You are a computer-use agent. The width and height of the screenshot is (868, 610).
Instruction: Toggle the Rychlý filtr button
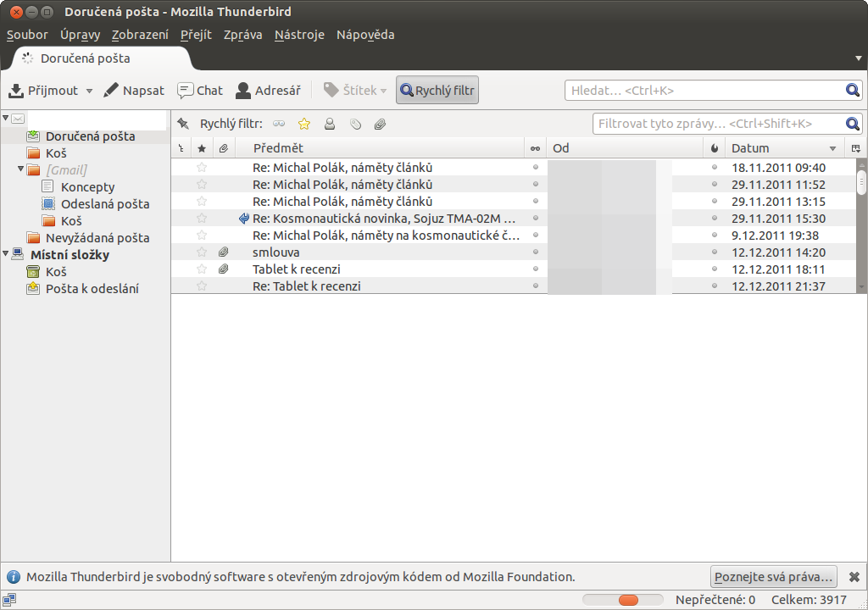(437, 90)
